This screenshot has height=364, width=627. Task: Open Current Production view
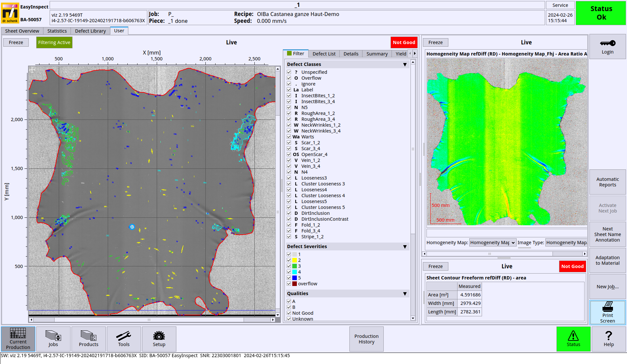[18, 339]
